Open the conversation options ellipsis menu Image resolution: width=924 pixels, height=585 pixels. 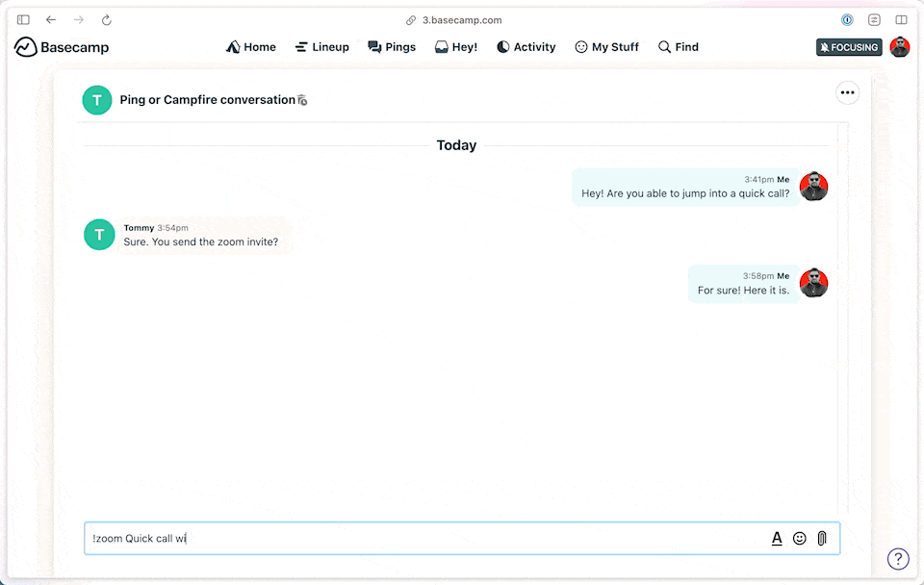point(847,92)
